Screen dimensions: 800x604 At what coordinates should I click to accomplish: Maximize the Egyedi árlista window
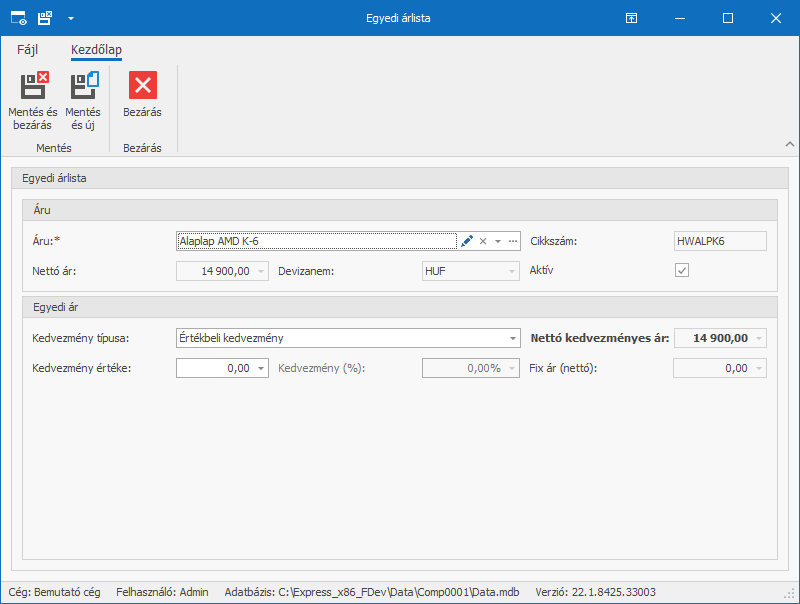click(x=728, y=18)
